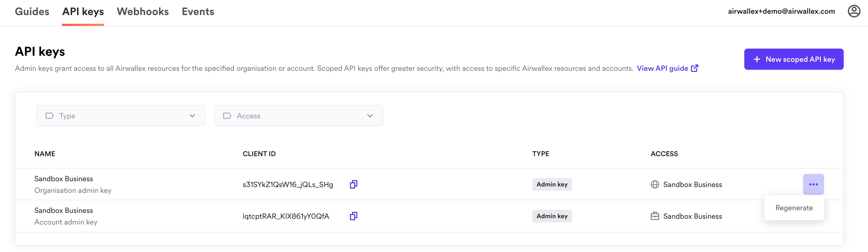Copy the Account admin key client ID

353,216
